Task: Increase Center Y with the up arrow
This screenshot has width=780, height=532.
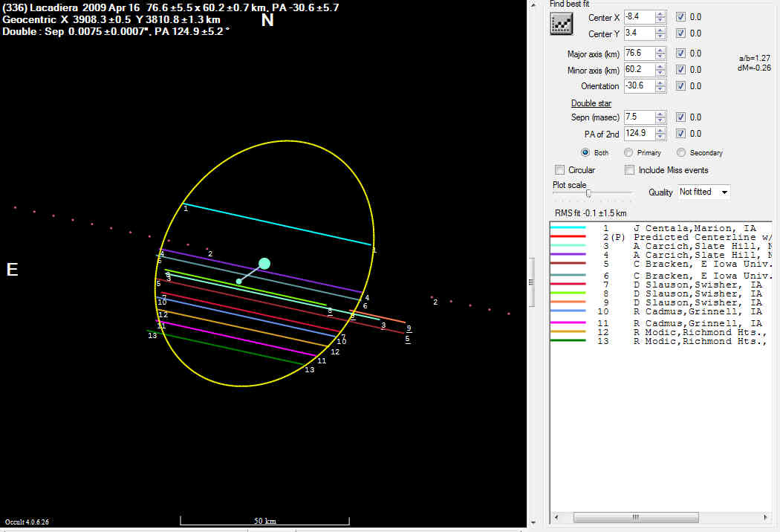Action: click(x=660, y=30)
